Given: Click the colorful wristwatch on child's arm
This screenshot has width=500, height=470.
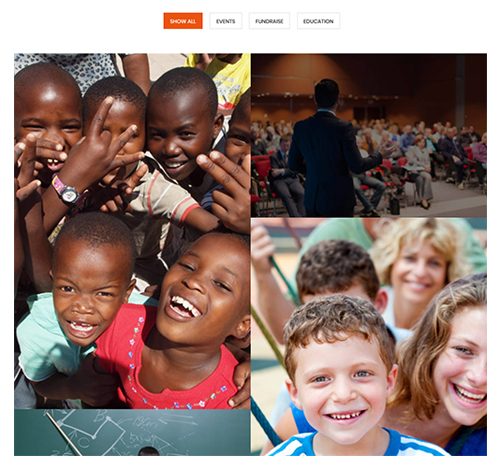Looking at the screenshot, I should [66, 191].
